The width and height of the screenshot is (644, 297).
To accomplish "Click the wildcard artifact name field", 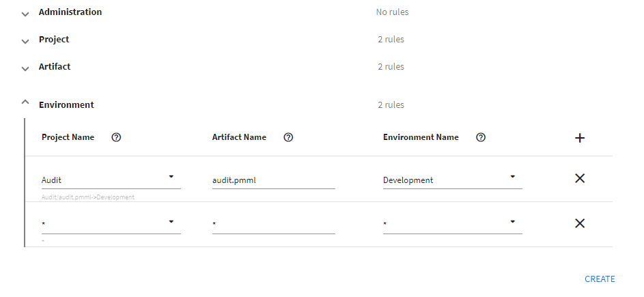I will [x=273, y=224].
